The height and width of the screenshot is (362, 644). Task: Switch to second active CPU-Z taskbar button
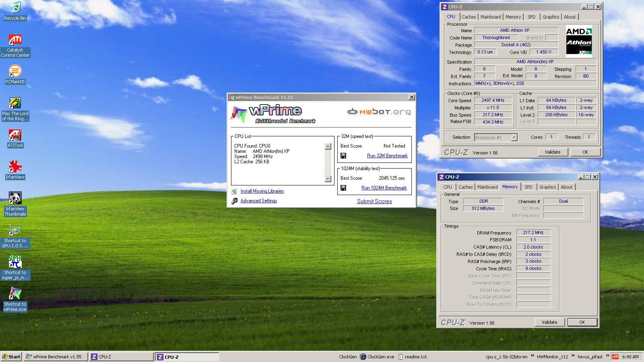pyautogui.click(x=187, y=357)
